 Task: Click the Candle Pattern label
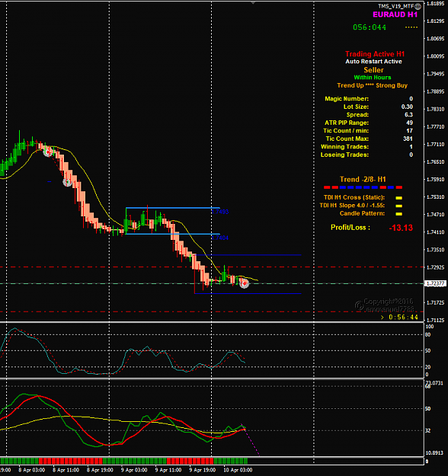point(362,213)
